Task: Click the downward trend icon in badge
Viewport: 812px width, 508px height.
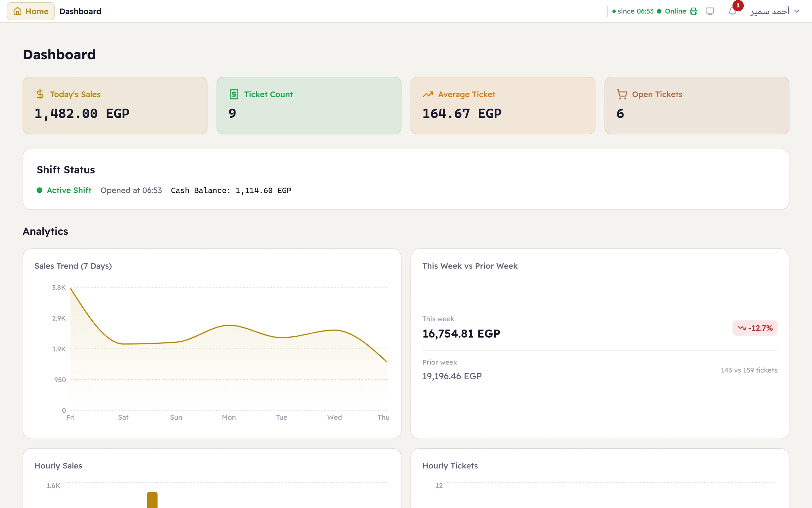Action: pyautogui.click(x=741, y=328)
